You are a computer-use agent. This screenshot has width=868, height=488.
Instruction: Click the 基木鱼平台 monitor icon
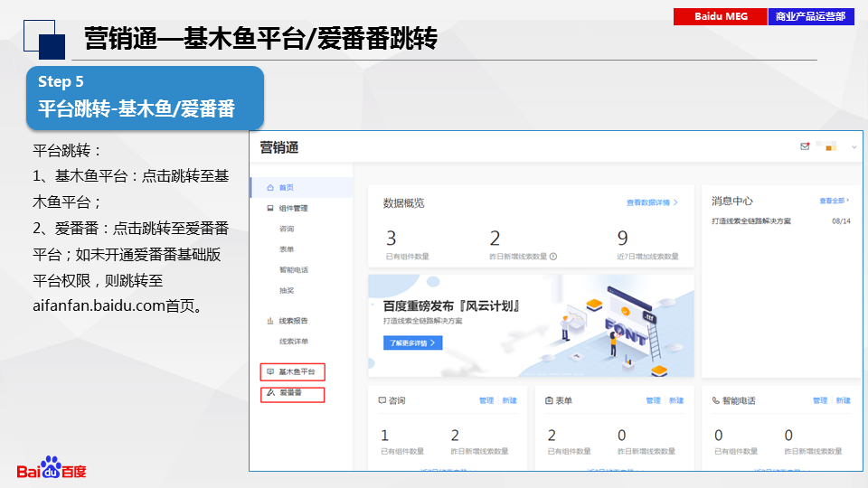pos(270,371)
